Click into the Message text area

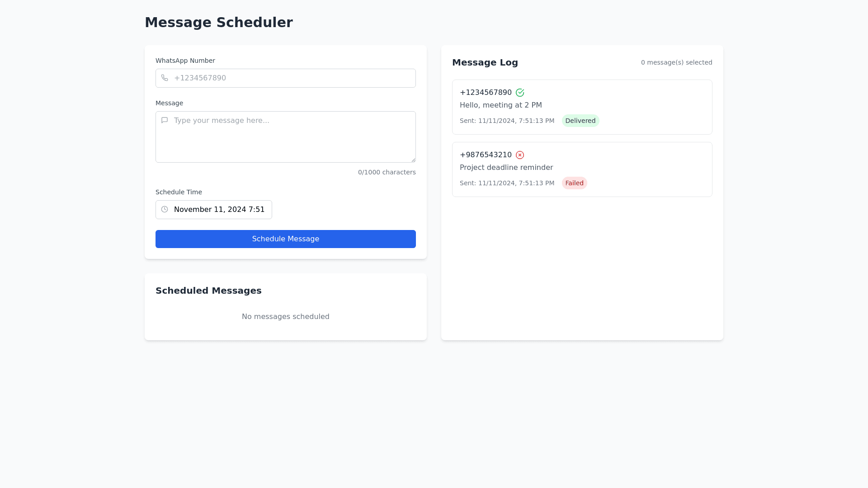click(292, 140)
